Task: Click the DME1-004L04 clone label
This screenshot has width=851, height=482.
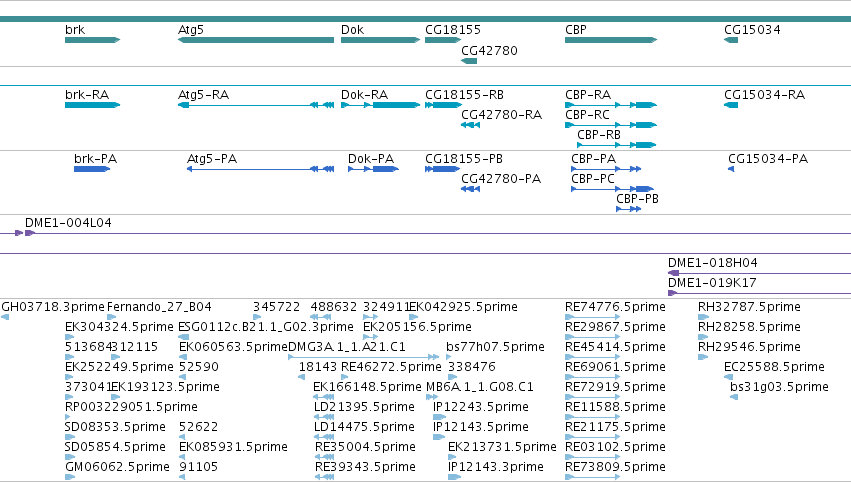Action: [x=68, y=223]
